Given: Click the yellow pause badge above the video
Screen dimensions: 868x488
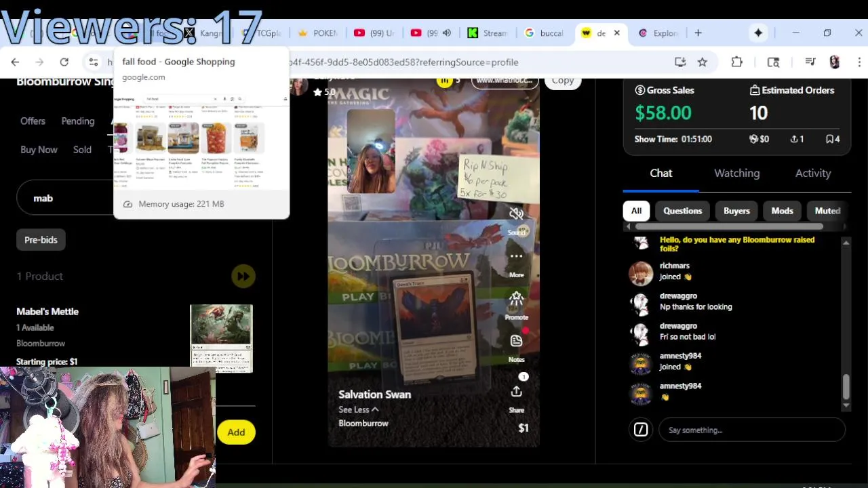Looking at the screenshot, I should click(444, 81).
